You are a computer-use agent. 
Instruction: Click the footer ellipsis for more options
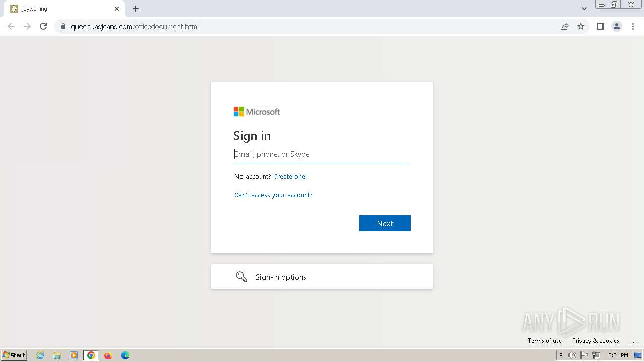pos(633,341)
